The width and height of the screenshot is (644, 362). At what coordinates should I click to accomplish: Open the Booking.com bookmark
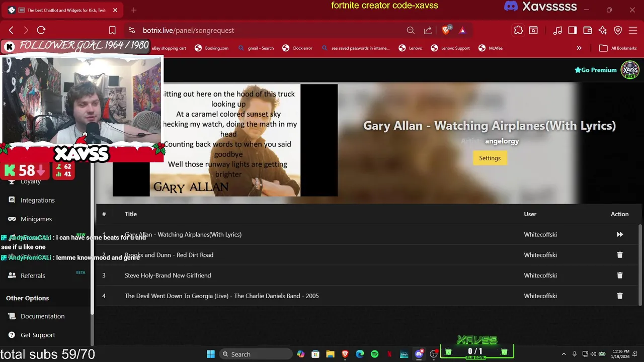[211, 48]
